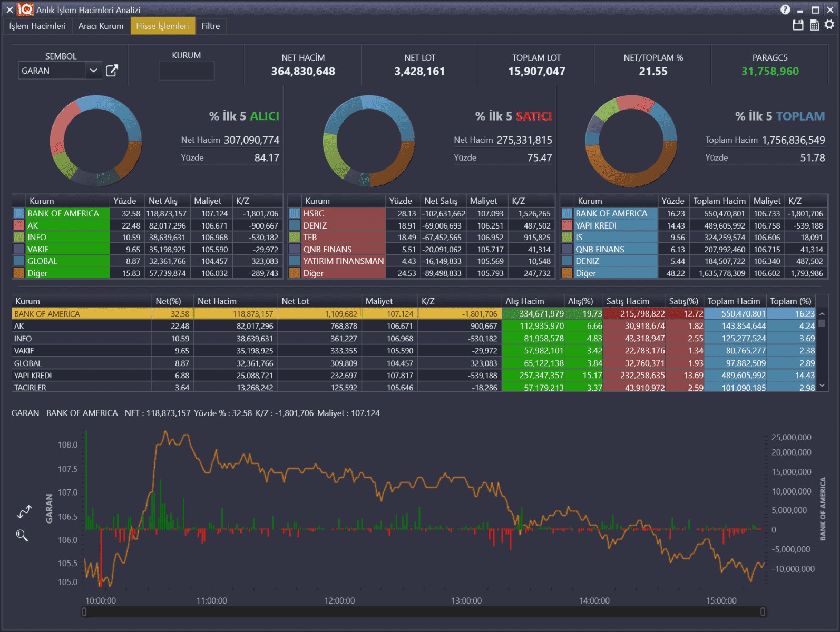Image resolution: width=840 pixels, height=632 pixels.
Task: Click the detail table scroll down arrow
Action: click(822, 386)
